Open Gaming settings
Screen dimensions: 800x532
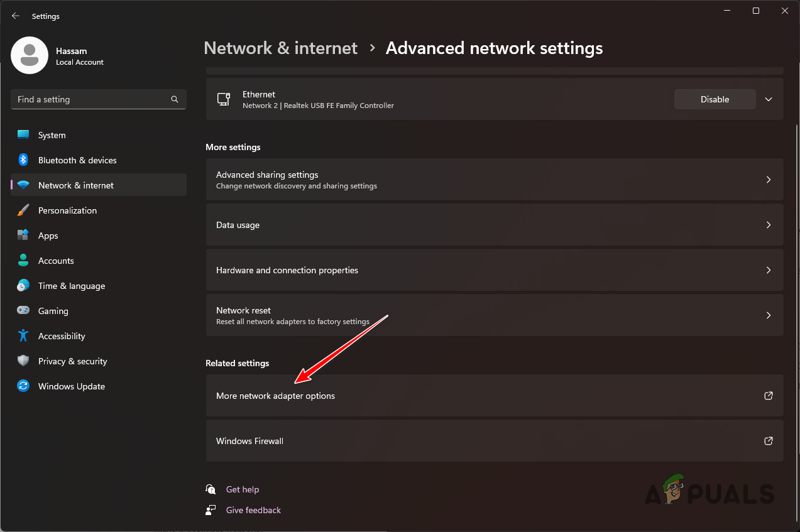(53, 310)
